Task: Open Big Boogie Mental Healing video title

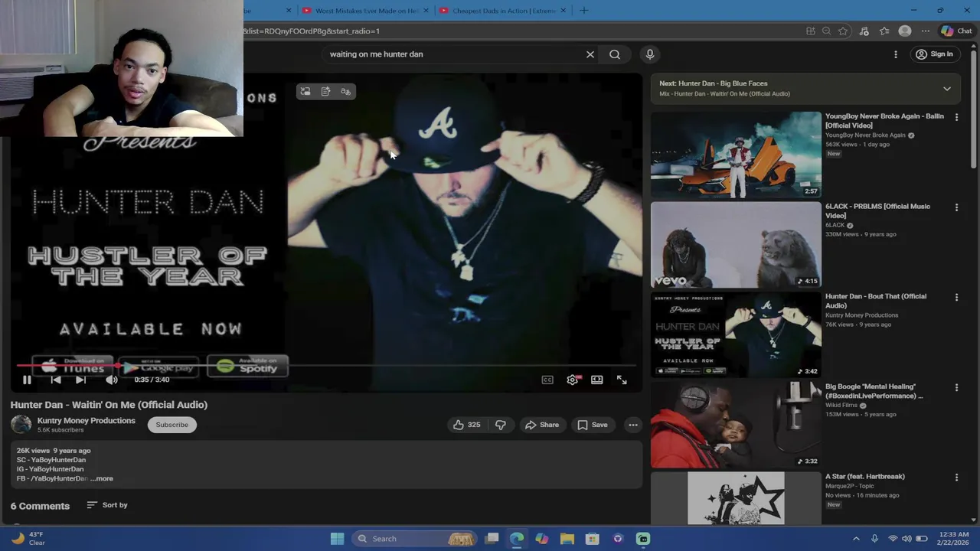Action: click(x=874, y=391)
